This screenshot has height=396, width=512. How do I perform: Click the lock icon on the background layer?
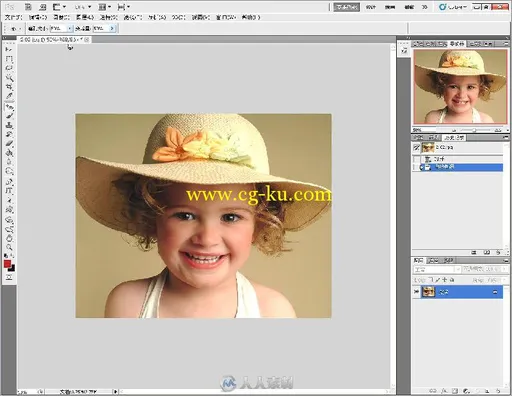click(x=495, y=292)
